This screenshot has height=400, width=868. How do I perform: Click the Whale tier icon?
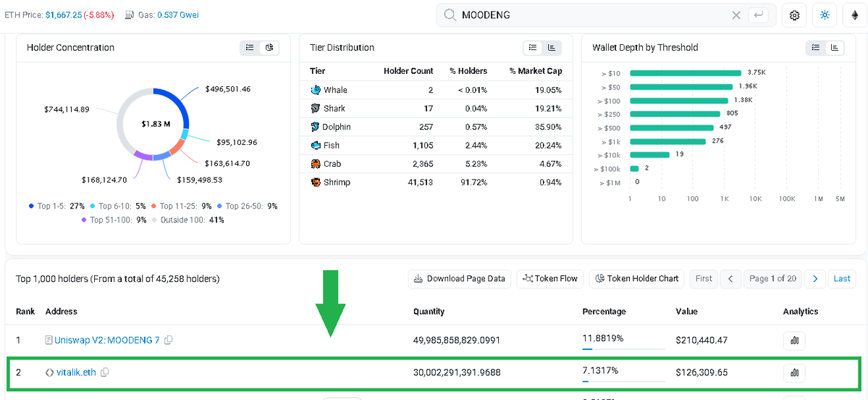coord(316,90)
